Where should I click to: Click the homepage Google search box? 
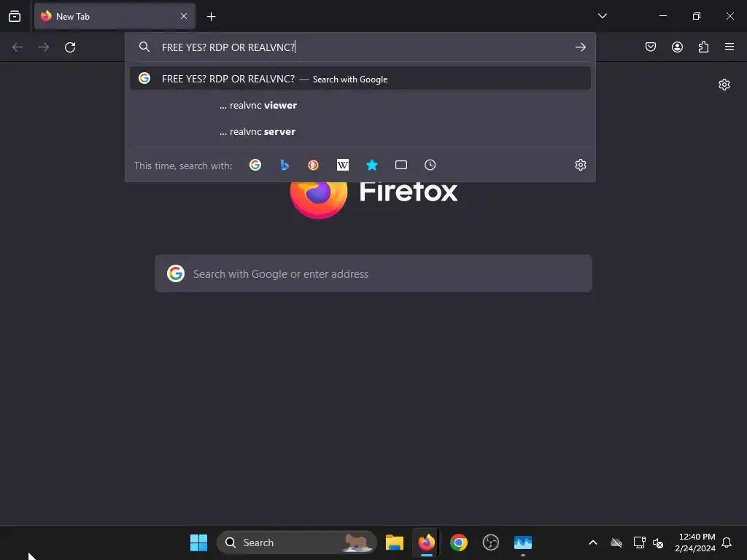[373, 274]
